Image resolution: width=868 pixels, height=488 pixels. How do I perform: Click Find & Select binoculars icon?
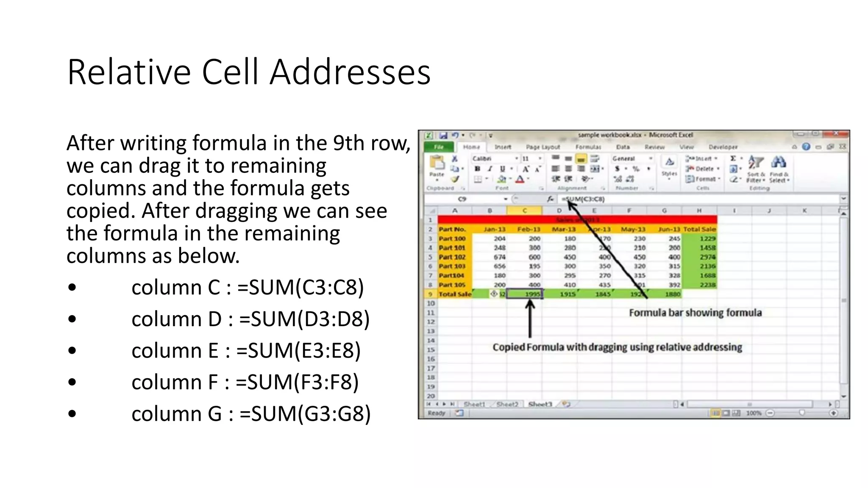point(779,163)
